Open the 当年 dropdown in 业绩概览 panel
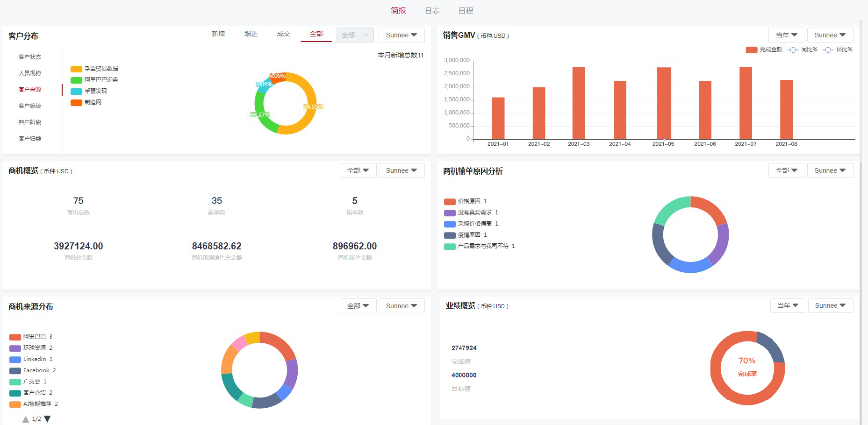The image size is (868, 425). coord(788,305)
